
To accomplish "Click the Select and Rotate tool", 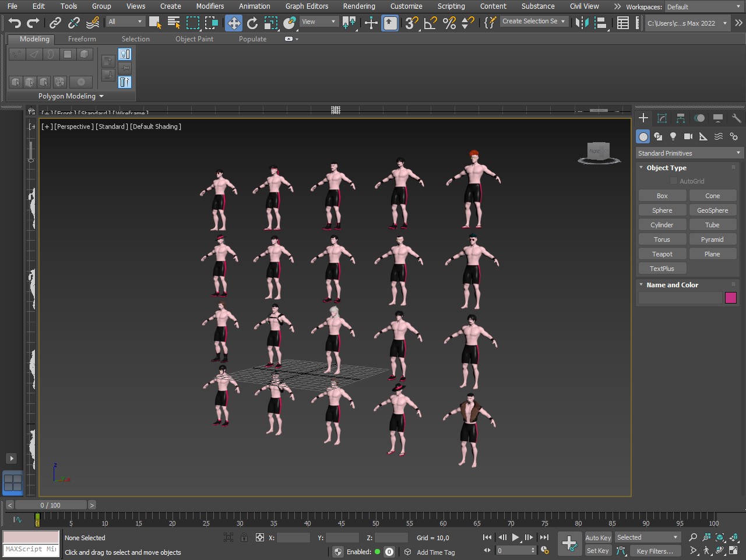I will click(252, 23).
